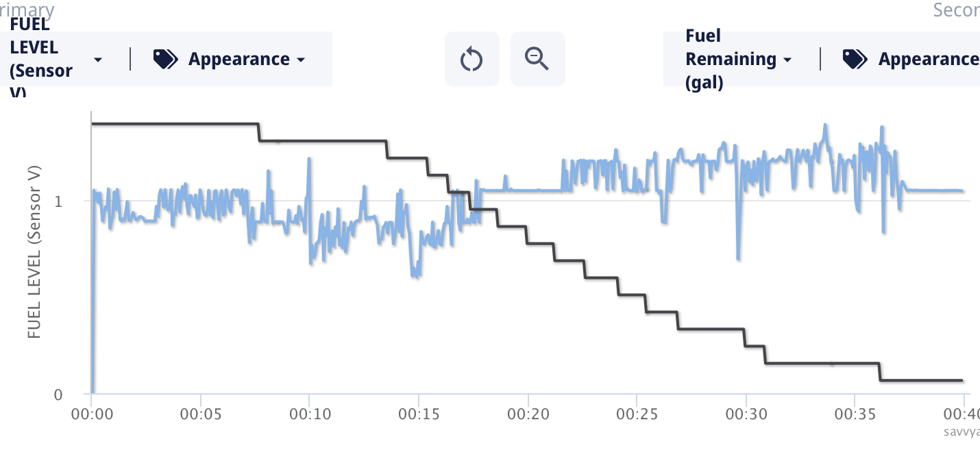Expand the primary Appearance menu caret
This screenshot has height=459, width=980.
[301, 60]
